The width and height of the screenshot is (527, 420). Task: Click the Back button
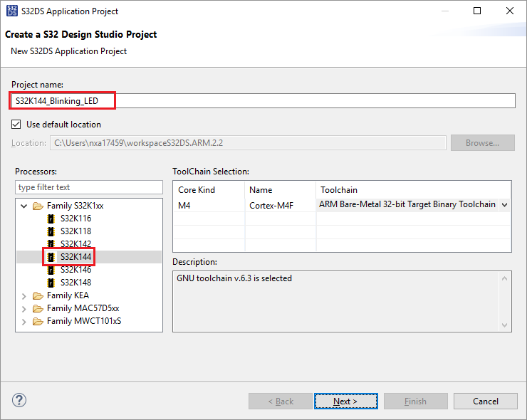tap(281, 401)
